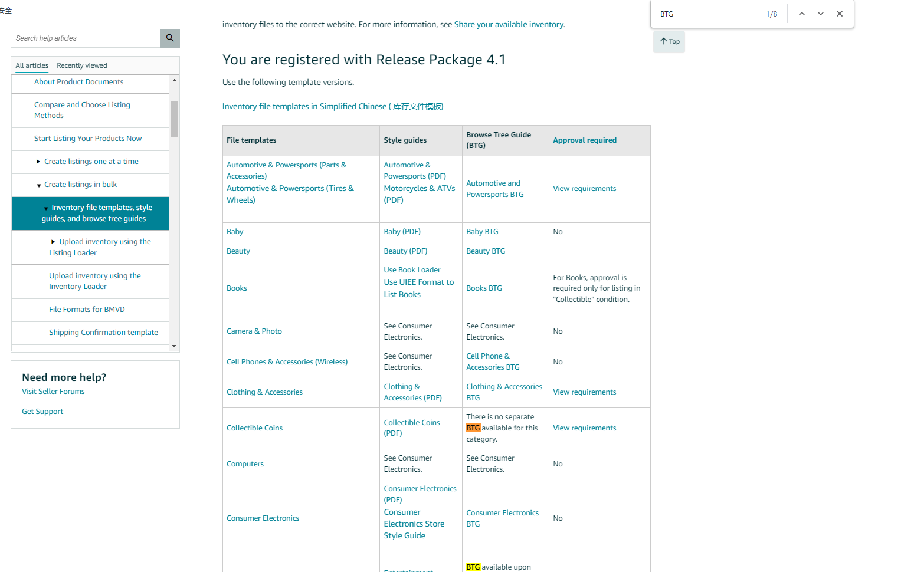Viewport: 924px width, 572px height.
Task: Open Share your available inventory link
Action: [x=509, y=24]
